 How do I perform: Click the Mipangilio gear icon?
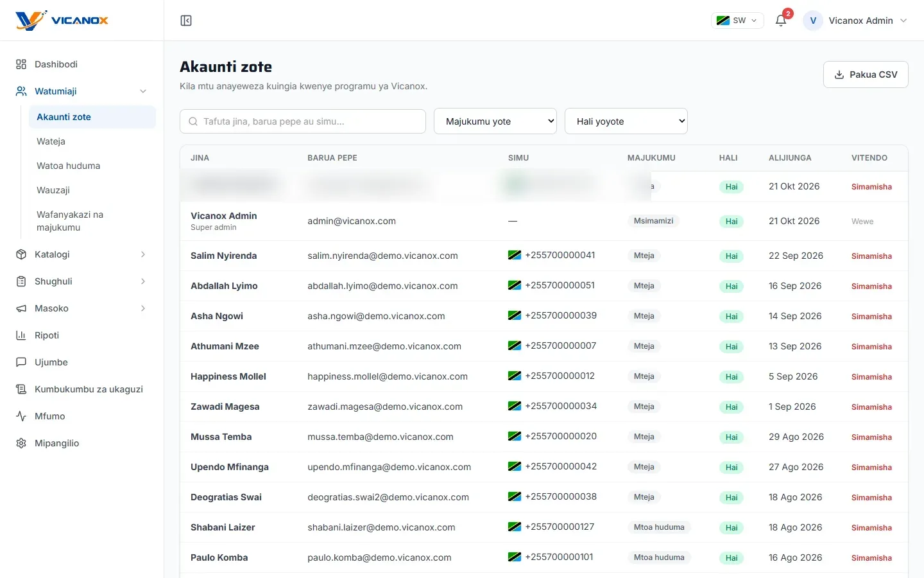[21, 443]
